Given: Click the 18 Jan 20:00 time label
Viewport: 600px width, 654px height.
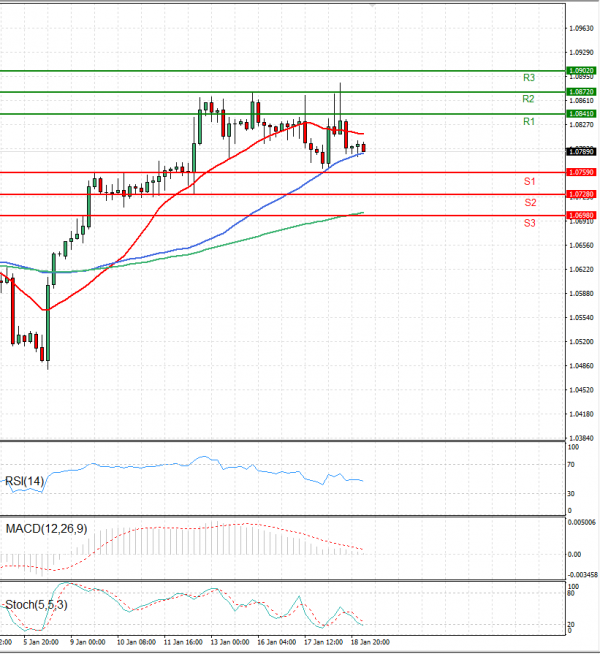Looking at the screenshot, I should click(x=370, y=642).
